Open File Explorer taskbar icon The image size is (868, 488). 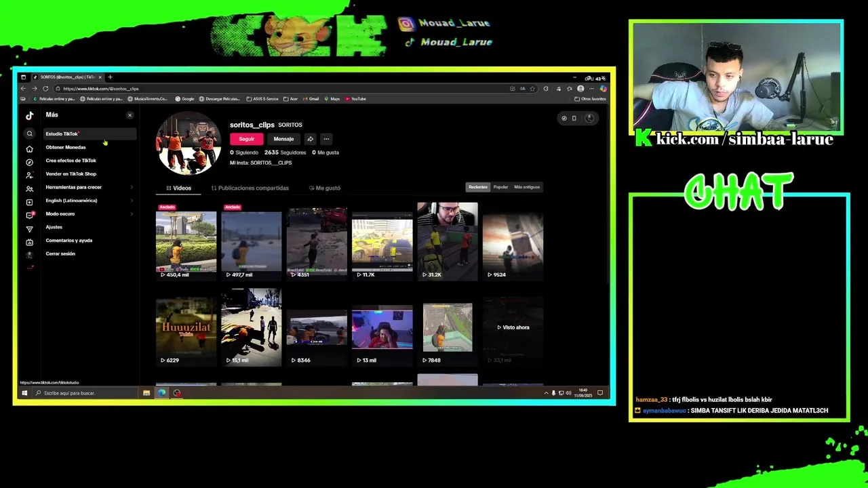[x=146, y=393]
